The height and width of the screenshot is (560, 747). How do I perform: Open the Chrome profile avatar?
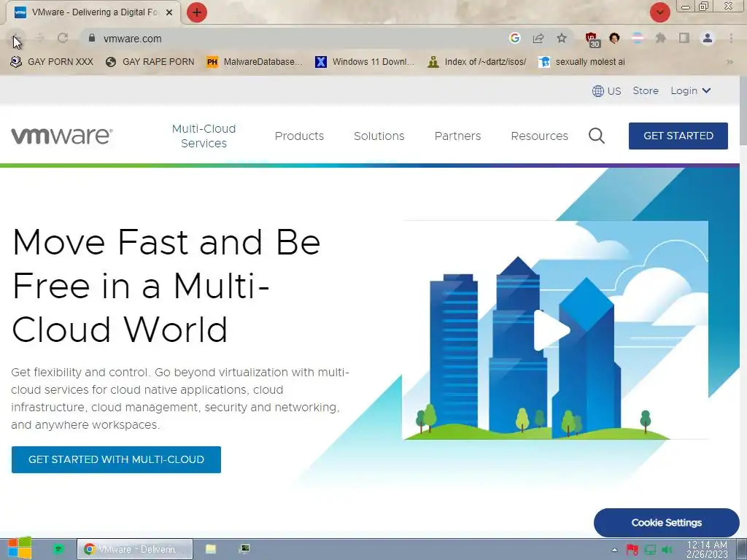point(708,38)
